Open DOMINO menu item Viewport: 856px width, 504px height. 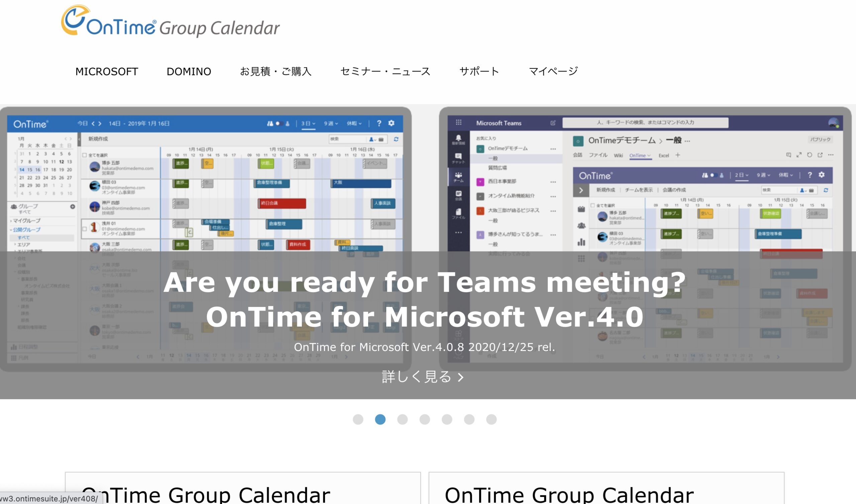[189, 71]
